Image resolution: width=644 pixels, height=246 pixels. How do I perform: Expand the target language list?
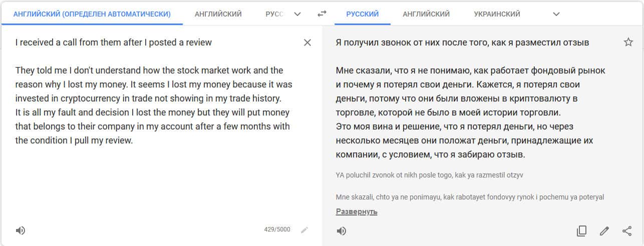[x=556, y=14]
